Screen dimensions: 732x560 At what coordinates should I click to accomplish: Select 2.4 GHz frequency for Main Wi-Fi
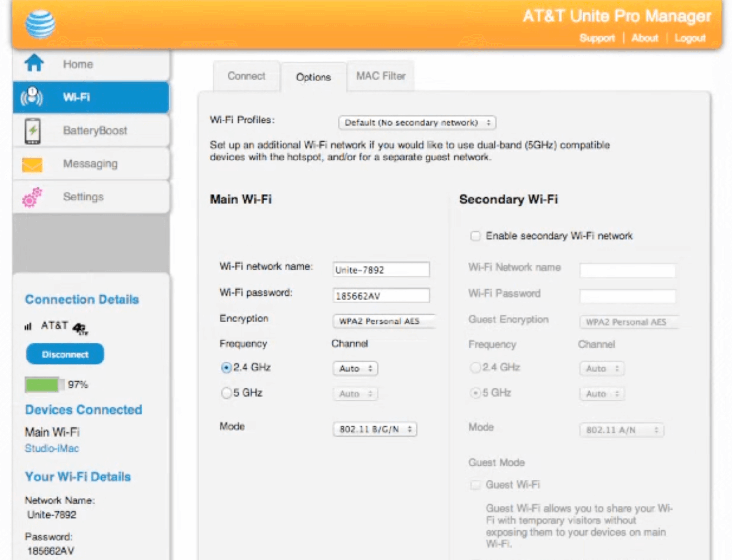pyautogui.click(x=226, y=368)
